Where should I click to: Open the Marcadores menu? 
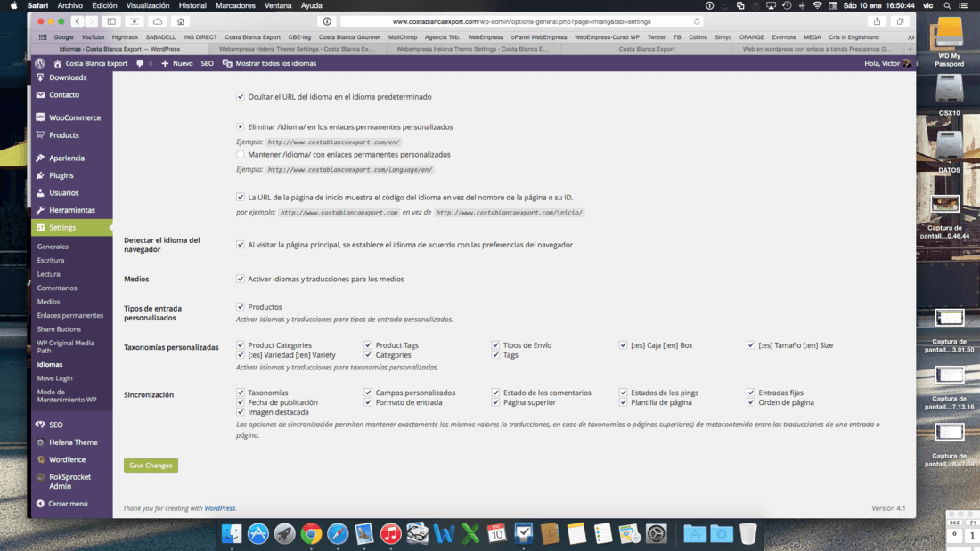235,5
